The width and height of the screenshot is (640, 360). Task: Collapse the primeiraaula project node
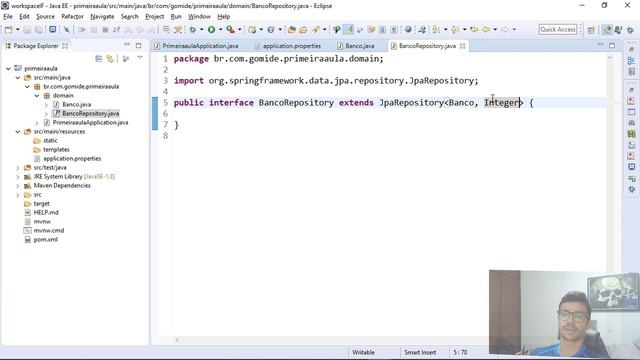point(8,69)
